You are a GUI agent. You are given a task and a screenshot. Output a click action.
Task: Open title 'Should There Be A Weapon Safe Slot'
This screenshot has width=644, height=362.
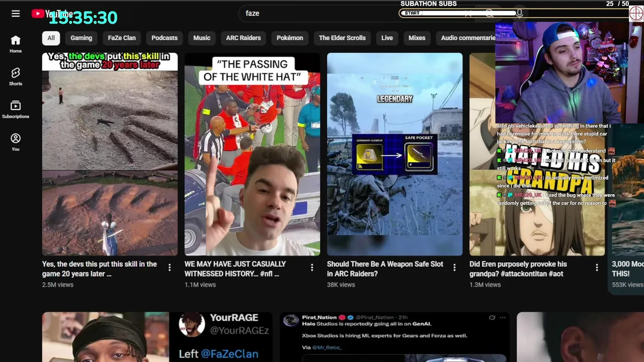click(385, 269)
